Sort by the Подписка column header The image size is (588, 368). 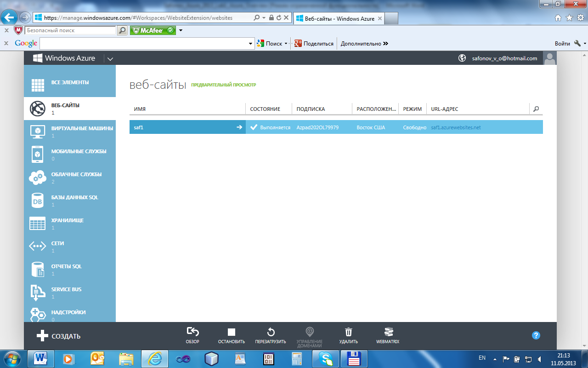click(311, 109)
